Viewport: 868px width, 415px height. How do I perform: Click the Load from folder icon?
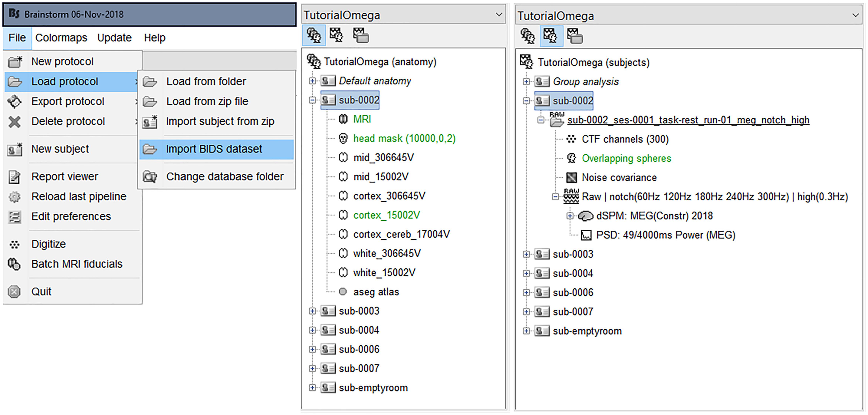(150, 82)
